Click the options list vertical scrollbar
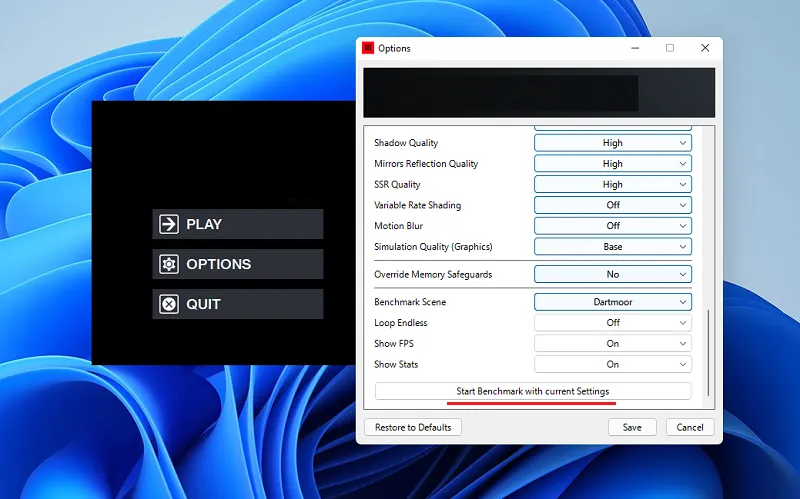This screenshot has height=499, width=800. [708, 353]
